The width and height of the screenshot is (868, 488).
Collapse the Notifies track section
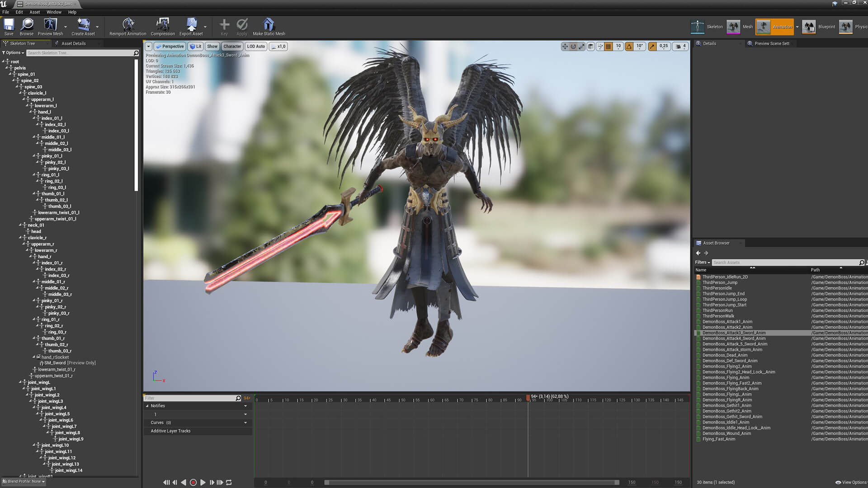coord(147,406)
